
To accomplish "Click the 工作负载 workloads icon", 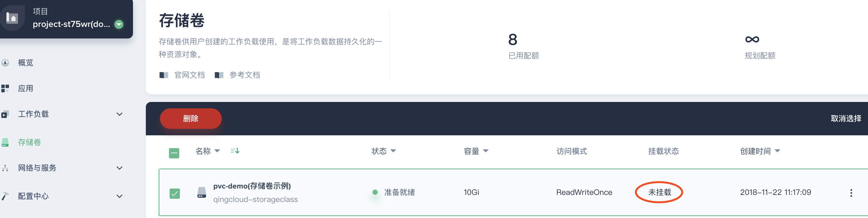I will point(5,114).
